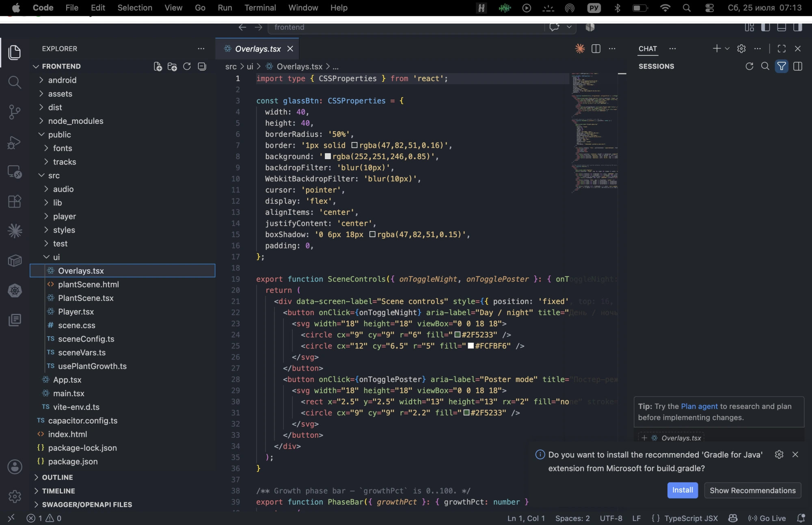Expand the TIMELINE section
Image resolution: width=812 pixels, height=525 pixels.
(122, 491)
